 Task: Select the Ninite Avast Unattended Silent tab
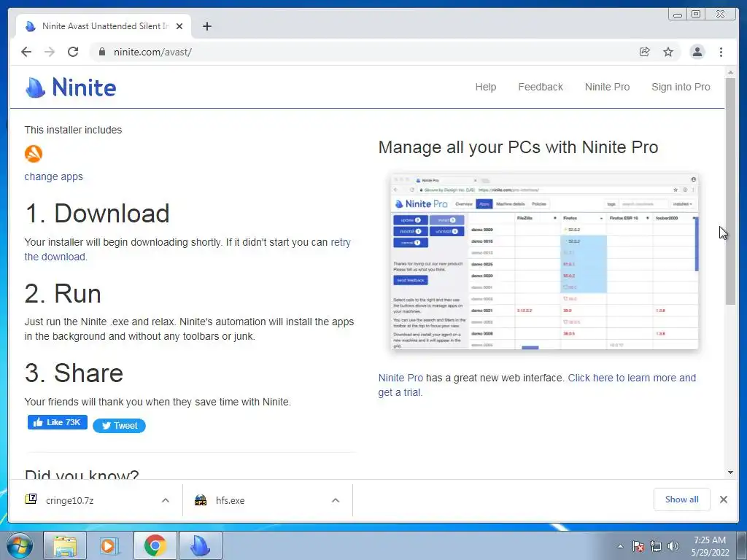click(104, 26)
